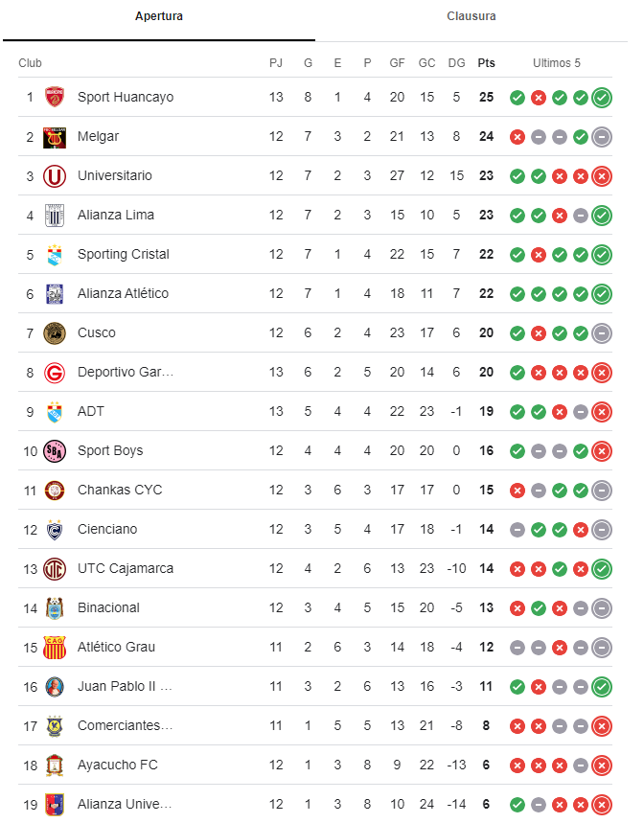Select the Apertura tab
This screenshot has width=644, height=823.
click(x=158, y=16)
